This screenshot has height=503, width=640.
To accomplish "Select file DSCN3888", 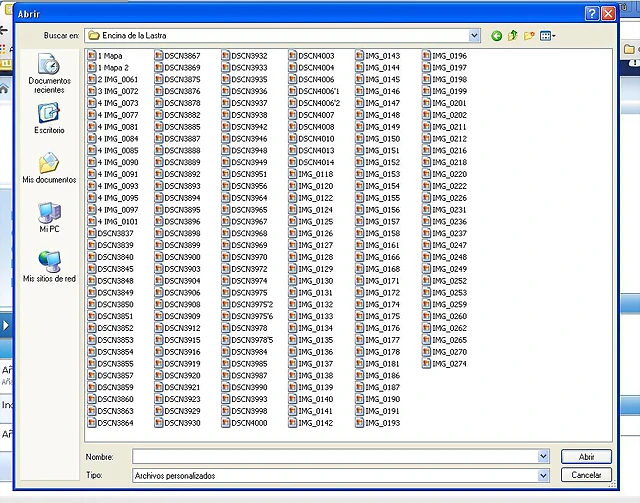I will (x=178, y=150).
